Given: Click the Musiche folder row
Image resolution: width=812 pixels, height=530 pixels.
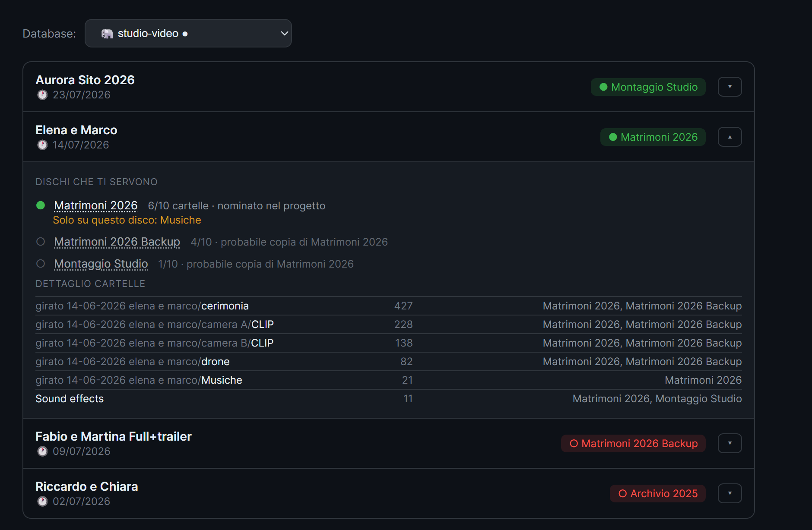Looking at the screenshot, I should 389,380.
